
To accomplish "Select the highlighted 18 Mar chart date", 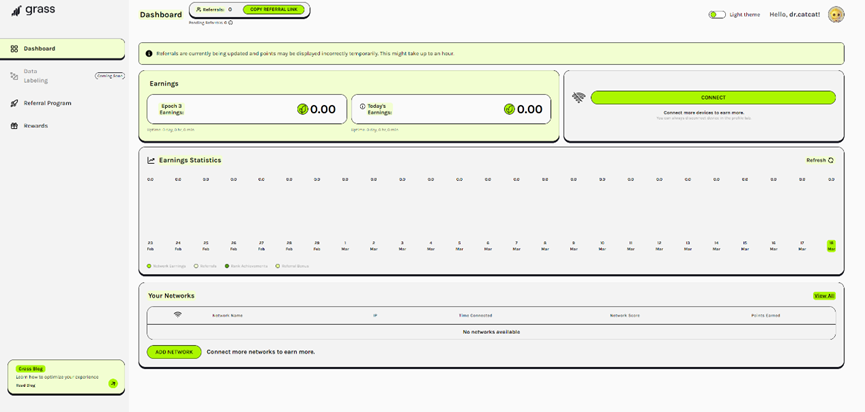I will tap(830, 246).
